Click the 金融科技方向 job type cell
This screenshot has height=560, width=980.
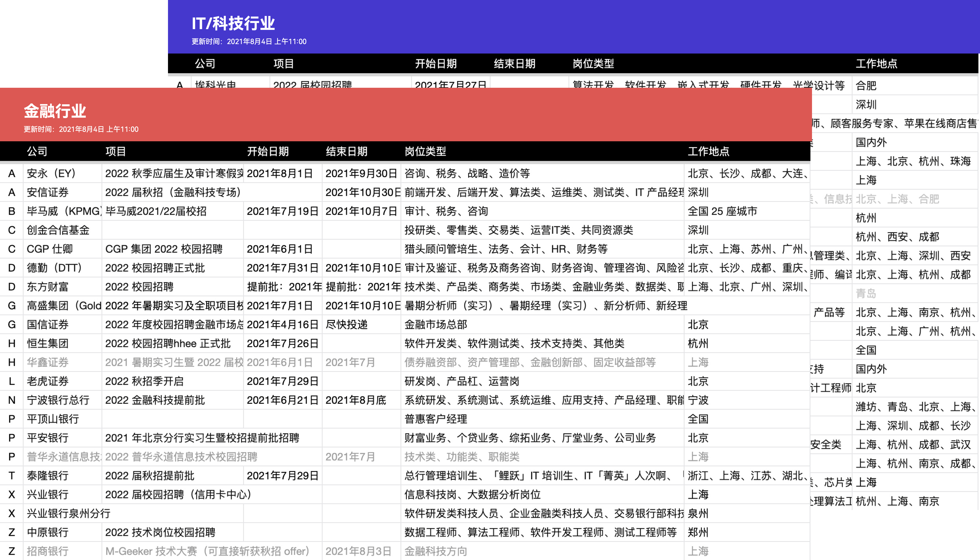click(543, 551)
